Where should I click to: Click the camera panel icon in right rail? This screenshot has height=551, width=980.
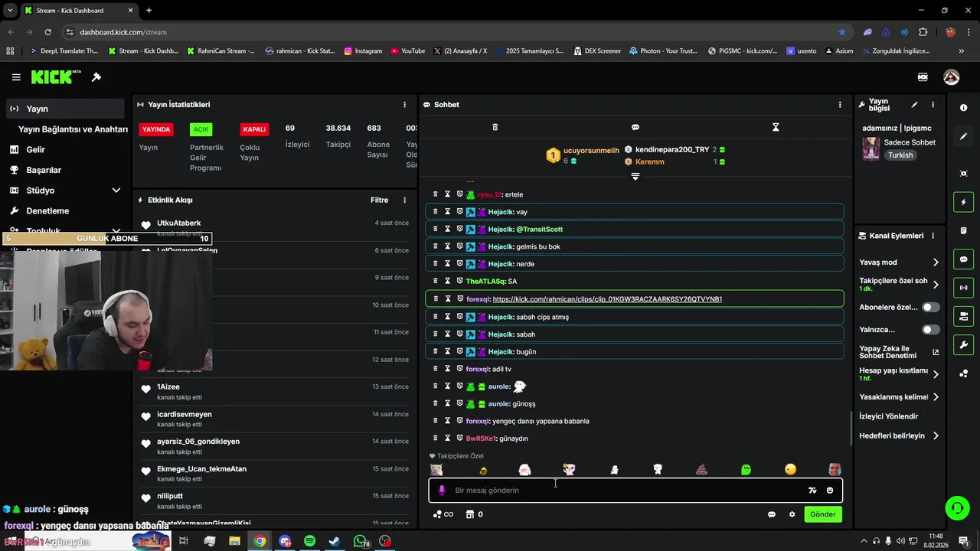(963, 316)
